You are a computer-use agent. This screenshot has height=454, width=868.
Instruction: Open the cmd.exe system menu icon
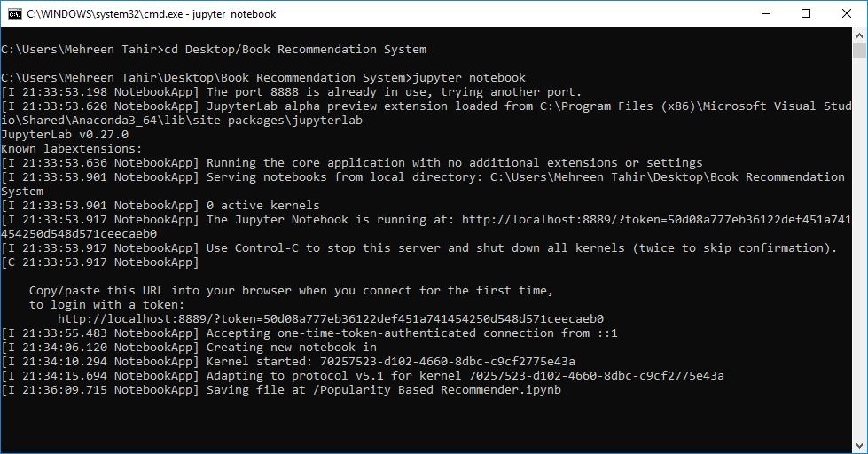pos(14,14)
